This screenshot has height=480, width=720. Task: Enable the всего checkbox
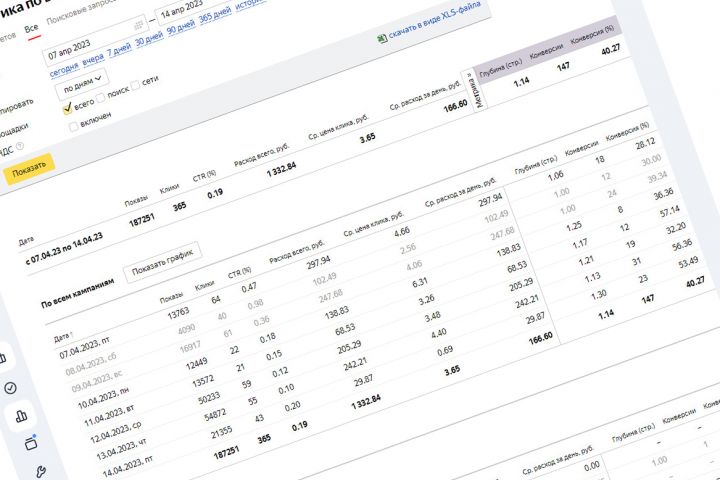68,109
